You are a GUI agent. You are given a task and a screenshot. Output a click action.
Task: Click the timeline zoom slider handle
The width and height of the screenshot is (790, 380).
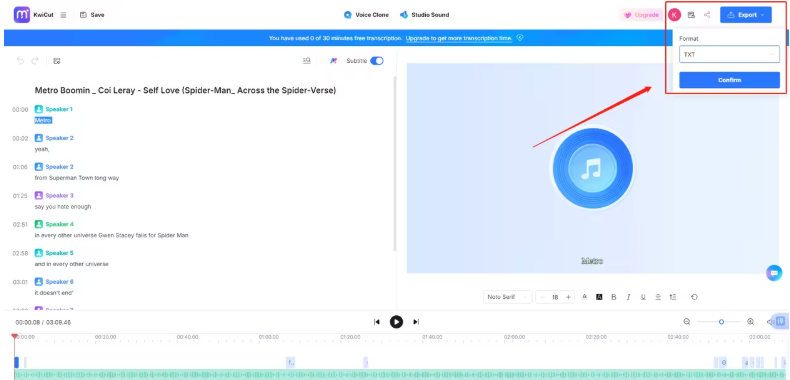click(721, 322)
